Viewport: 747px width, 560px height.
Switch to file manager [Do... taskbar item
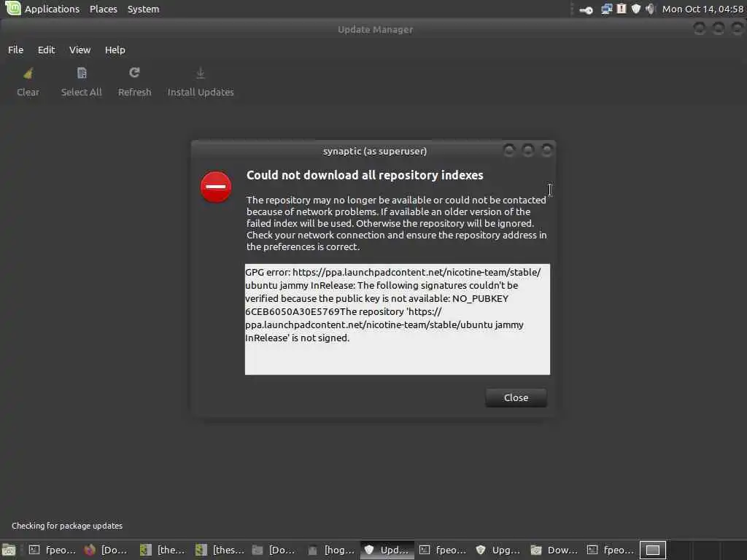274,550
